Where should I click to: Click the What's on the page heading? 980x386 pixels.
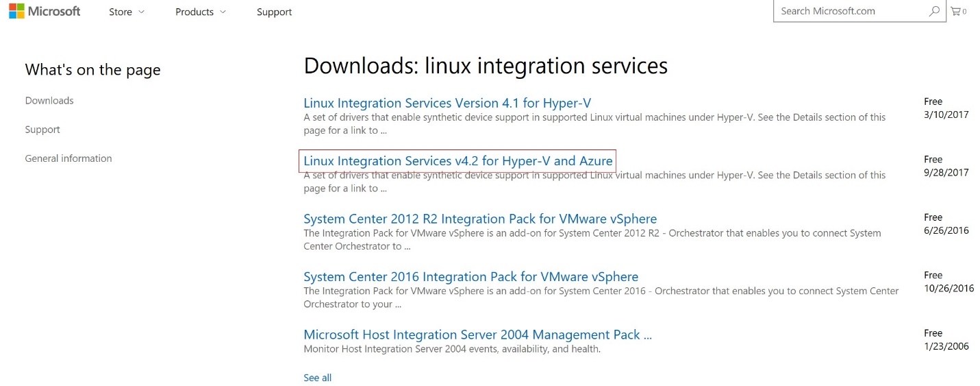[x=92, y=70]
